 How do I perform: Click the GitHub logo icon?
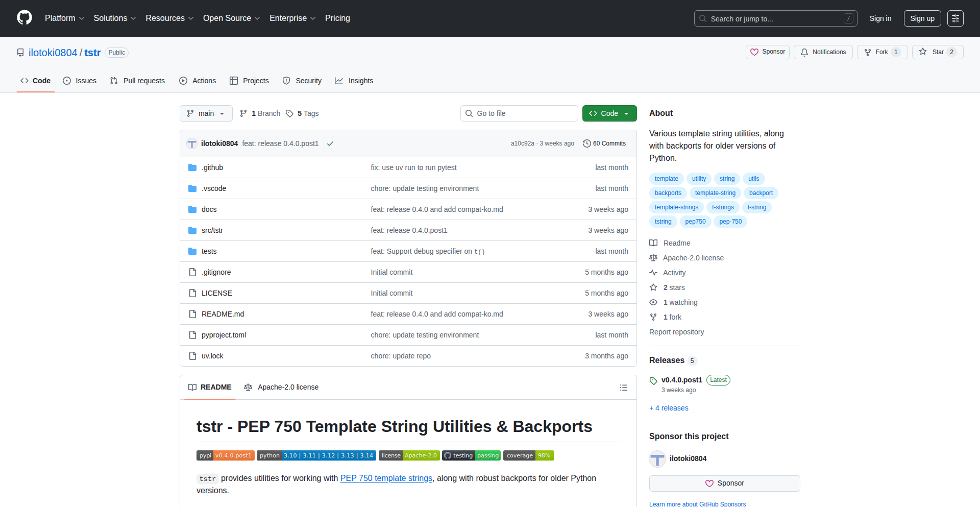[24, 18]
